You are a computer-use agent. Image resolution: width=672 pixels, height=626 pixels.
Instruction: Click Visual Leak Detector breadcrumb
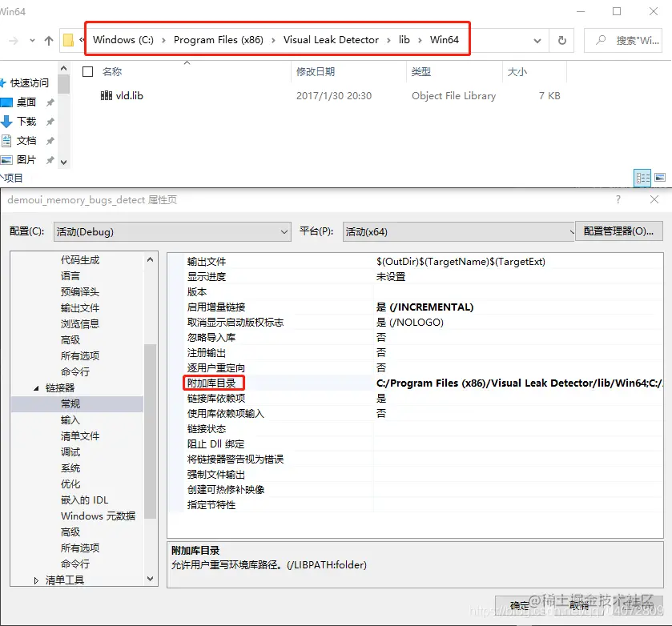(331, 40)
